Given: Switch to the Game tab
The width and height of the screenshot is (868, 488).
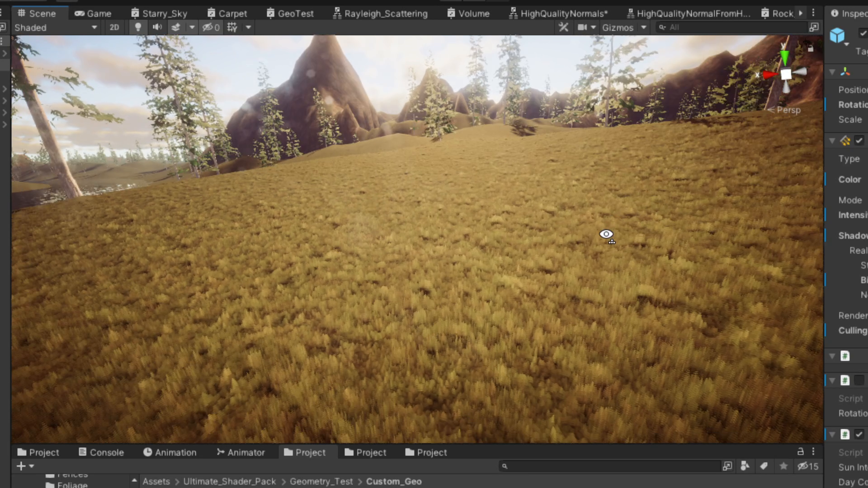Looking at the screenshot, I should 93,13.
